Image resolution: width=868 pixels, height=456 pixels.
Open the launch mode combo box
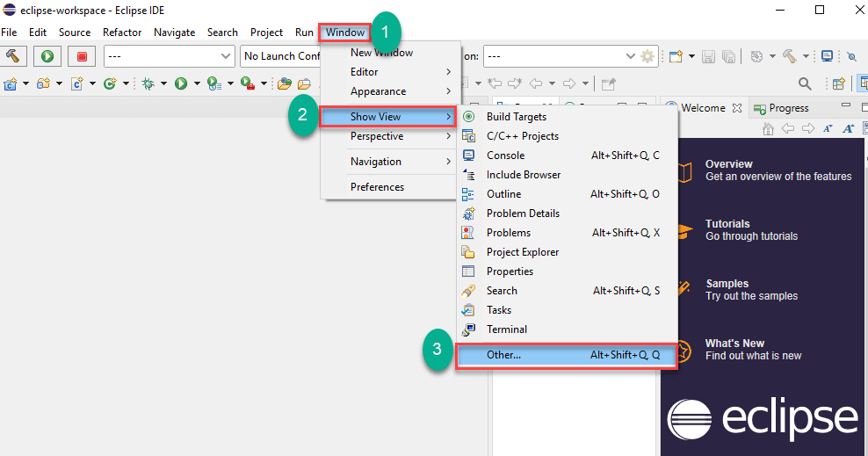coord(169,56)
